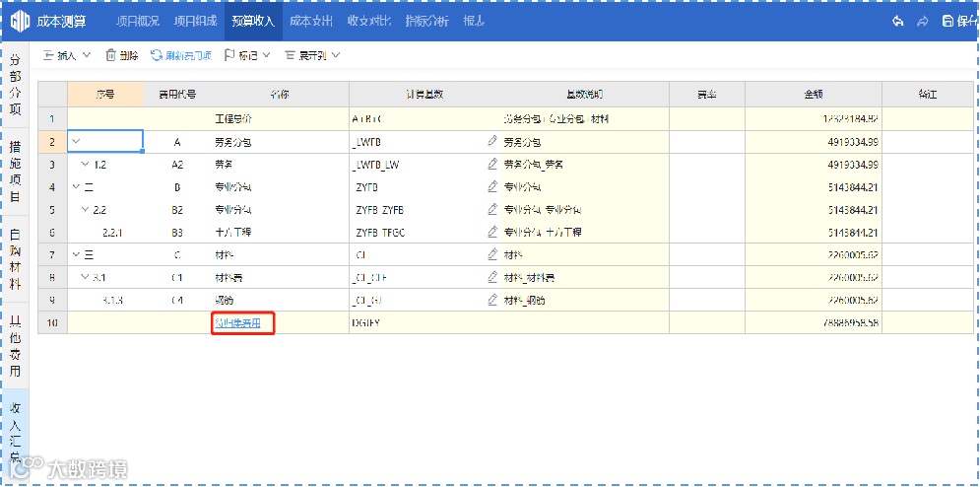
Task: Switch to 成本支出 tab
Action: [x=310, y=22]
